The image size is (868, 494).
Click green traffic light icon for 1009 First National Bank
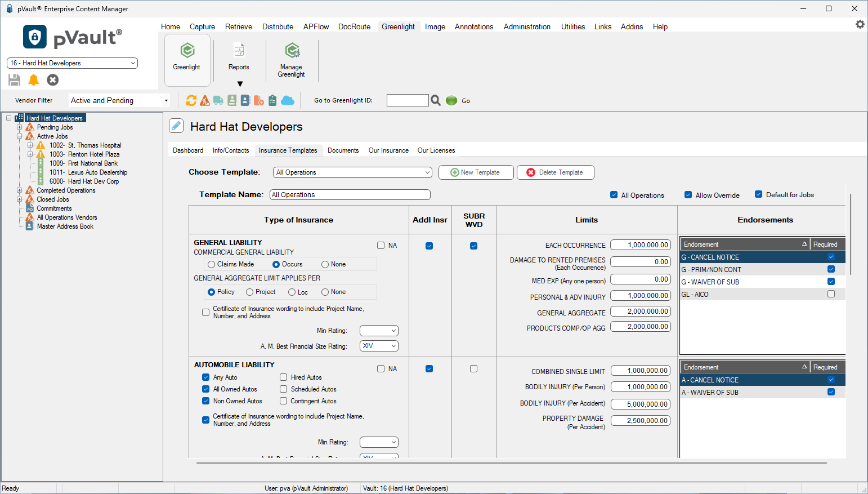point(41,163)
